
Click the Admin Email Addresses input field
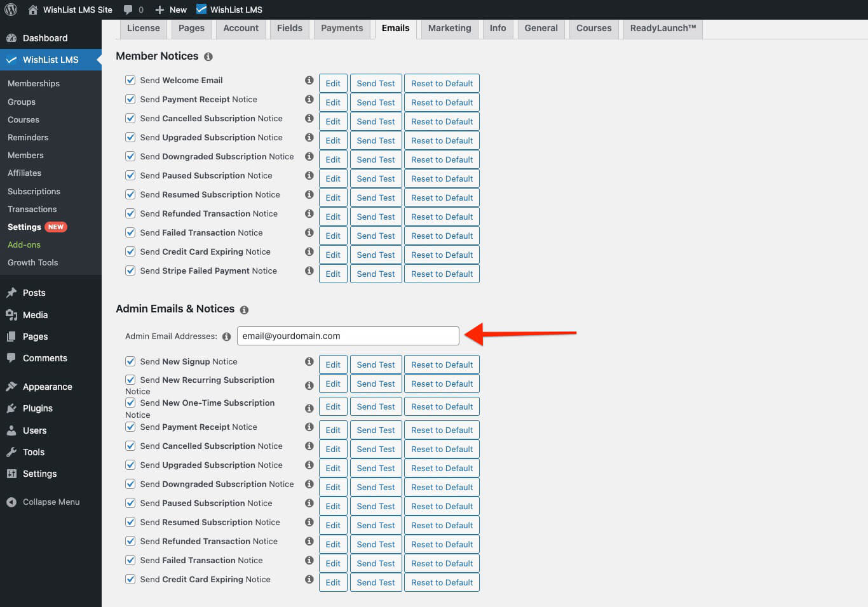tap(348, 336)
